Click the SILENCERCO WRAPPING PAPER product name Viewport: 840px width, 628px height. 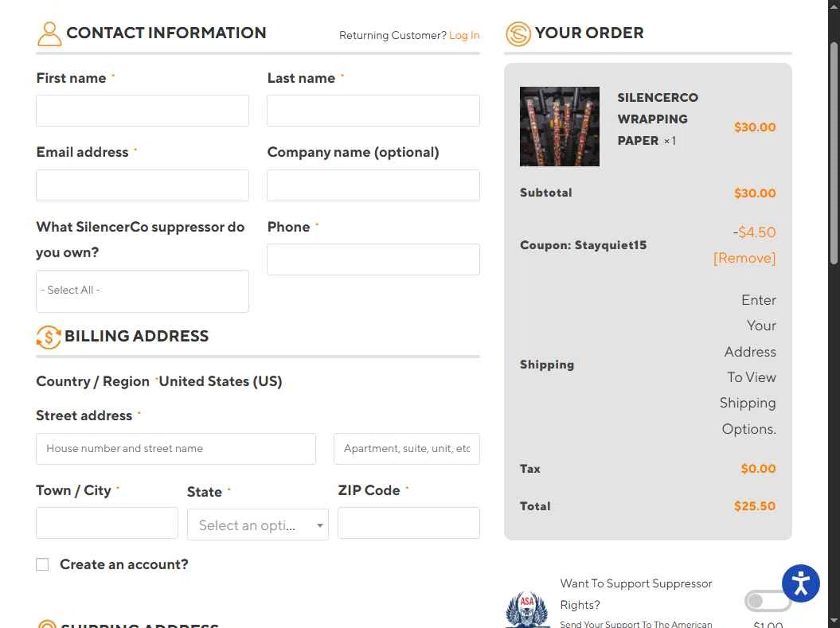click(x=658, y=119)
